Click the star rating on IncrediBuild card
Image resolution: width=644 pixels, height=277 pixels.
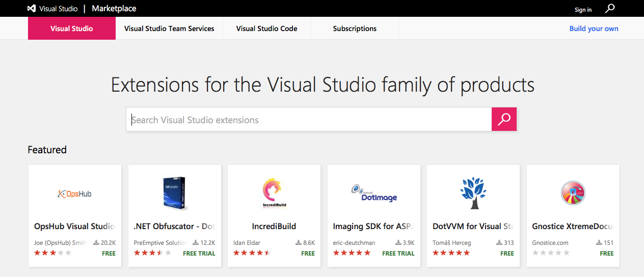pyautogui.click(x=252, y=253)
